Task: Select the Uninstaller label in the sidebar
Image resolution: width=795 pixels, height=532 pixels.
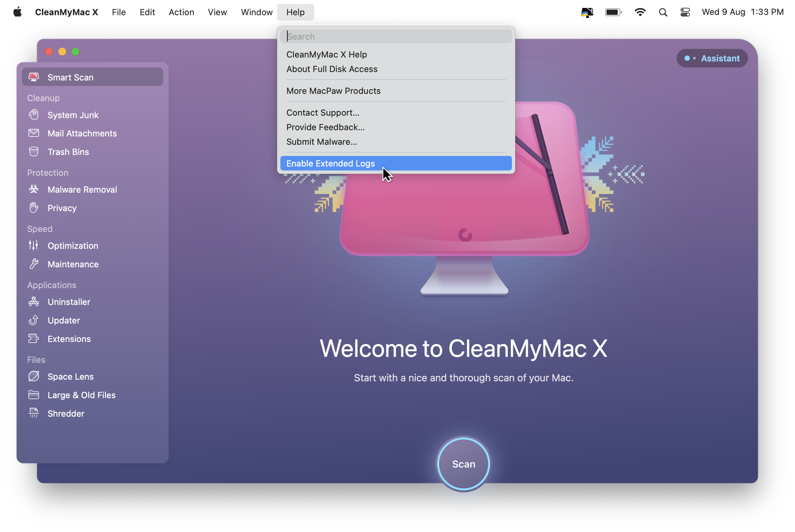Action: [69, 302]
